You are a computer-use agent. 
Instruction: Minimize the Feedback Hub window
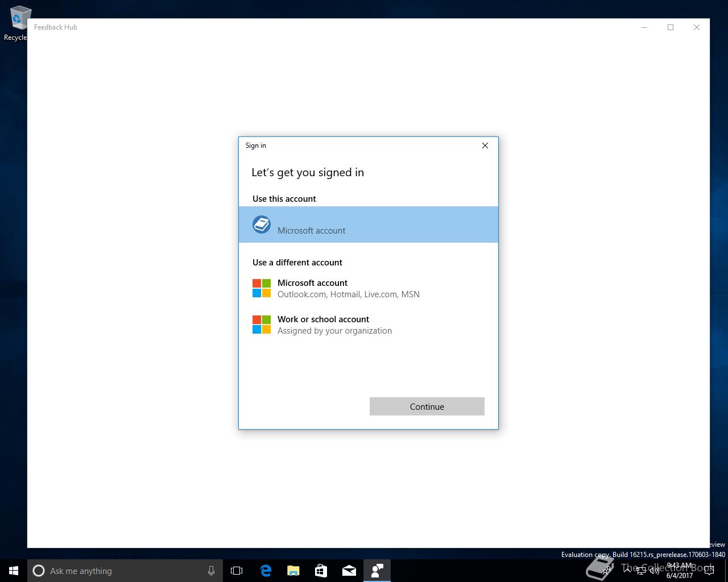(644, 27)
